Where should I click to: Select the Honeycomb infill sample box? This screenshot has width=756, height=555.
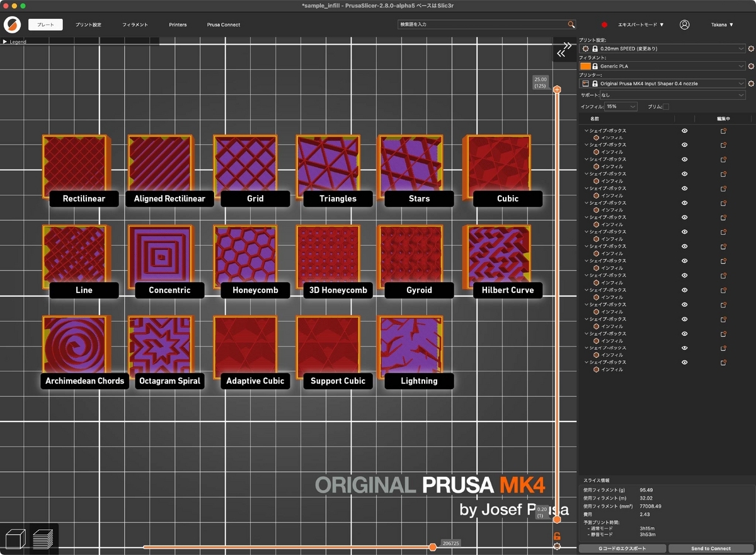(246, 256)
